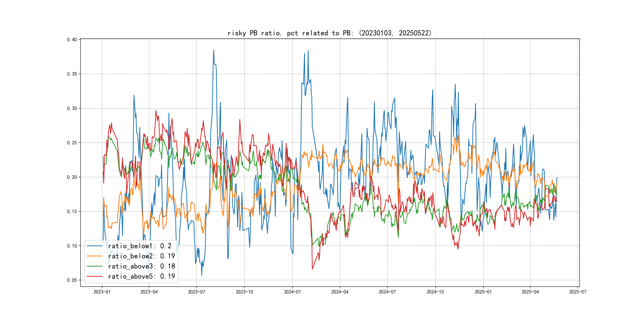644x322 pixels.
Task: Select the 'ratio_above3: 0.18' legend label
Action: 142,266
